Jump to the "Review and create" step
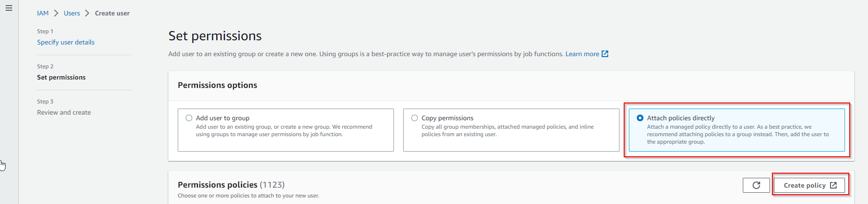 (x=64, y=112)
